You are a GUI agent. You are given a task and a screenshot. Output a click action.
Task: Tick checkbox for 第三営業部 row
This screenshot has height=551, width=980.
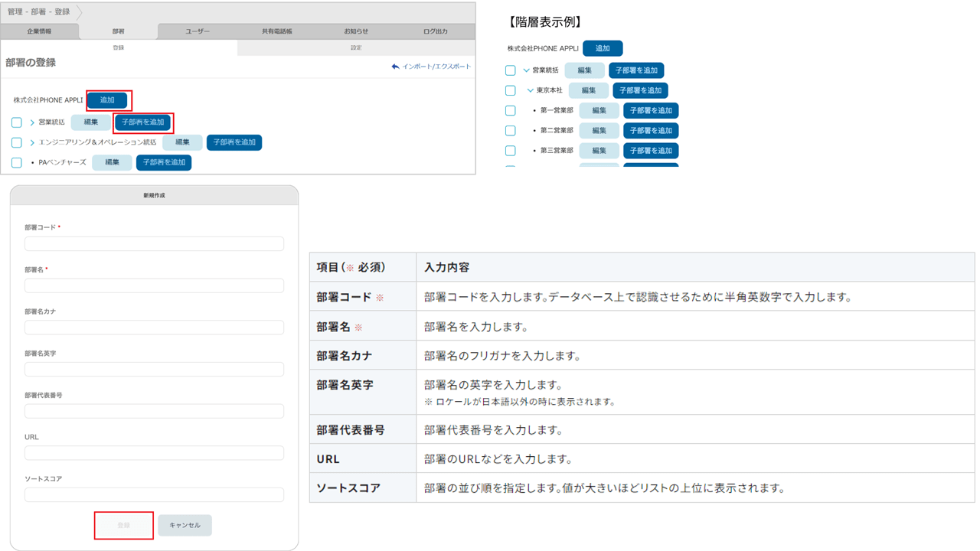pyautogui.click(x=510, y=150)
